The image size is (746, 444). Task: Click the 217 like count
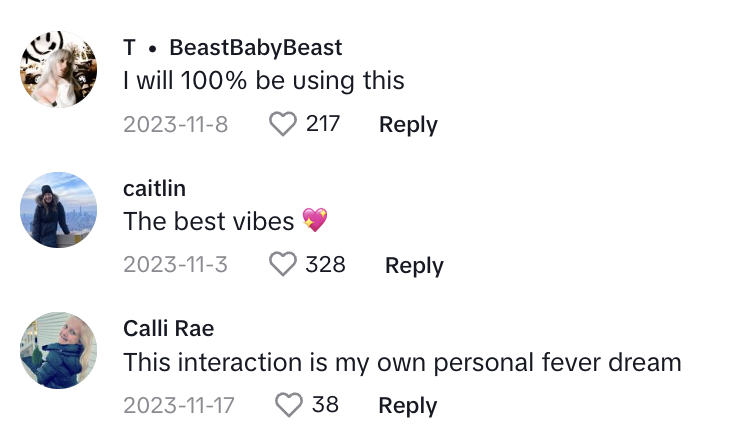pos(323,124)
